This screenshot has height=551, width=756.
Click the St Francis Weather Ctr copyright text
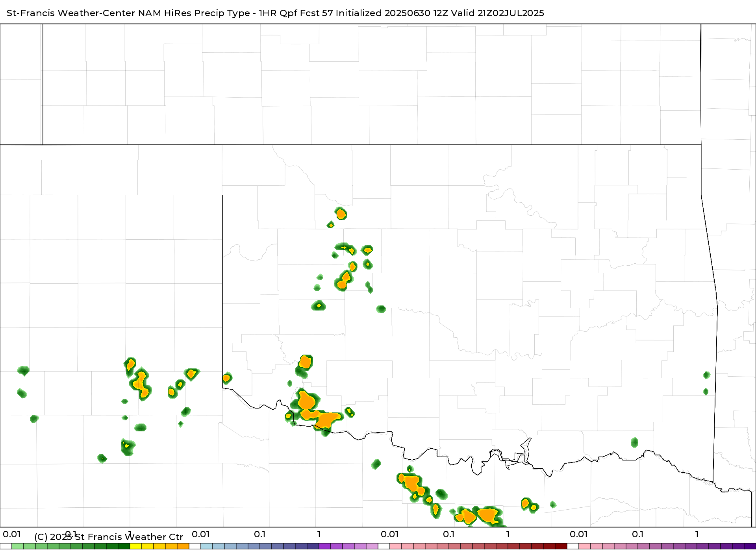pos(109,537)
